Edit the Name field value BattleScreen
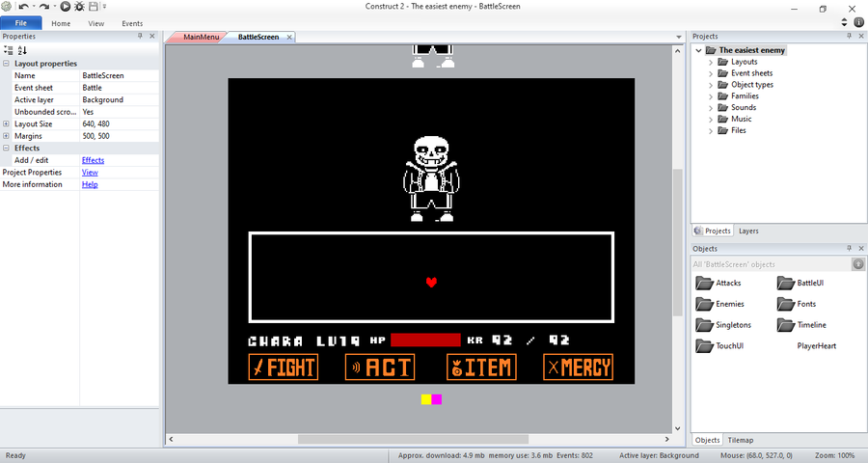868x463 pixels. (x=120, y=76)
